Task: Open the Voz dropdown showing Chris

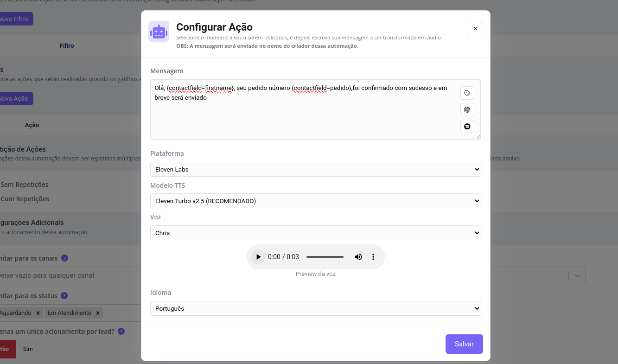Action: coord(315,233)
